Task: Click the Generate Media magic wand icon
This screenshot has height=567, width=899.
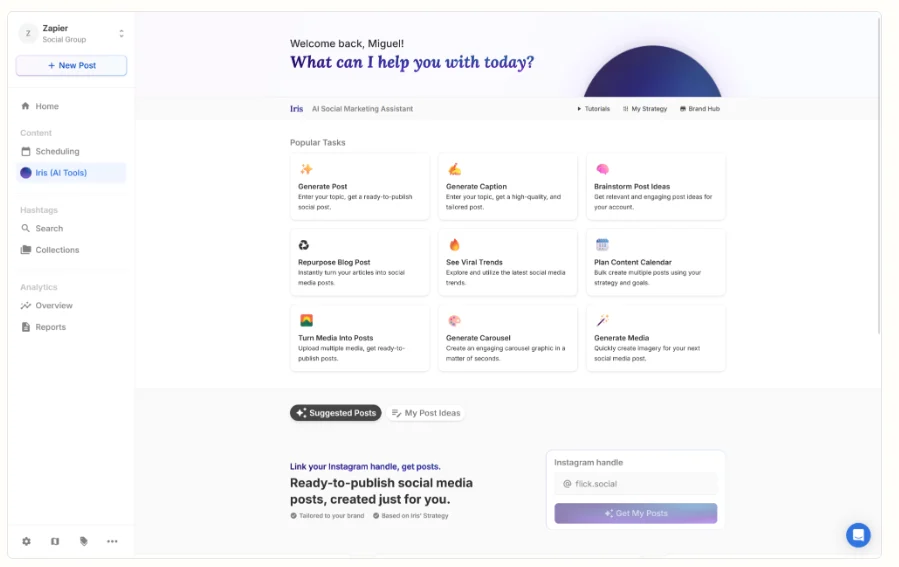Action: click(x=602, y=321)
